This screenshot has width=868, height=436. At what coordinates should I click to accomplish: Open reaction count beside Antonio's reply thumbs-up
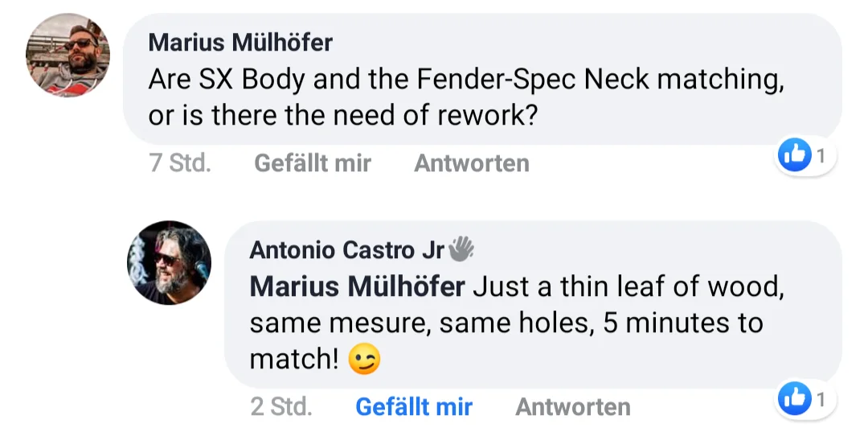[821, 399]
